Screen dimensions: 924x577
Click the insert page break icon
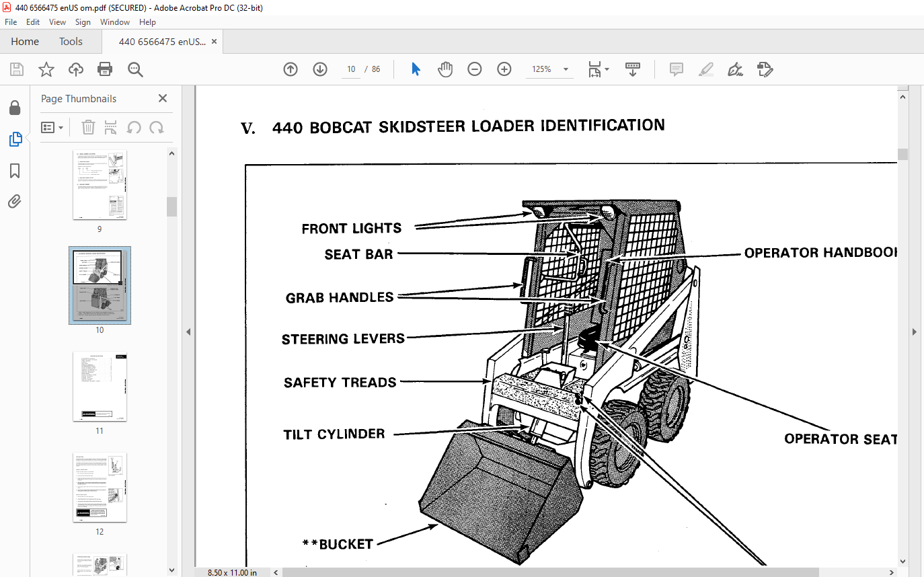pos(111,127)
